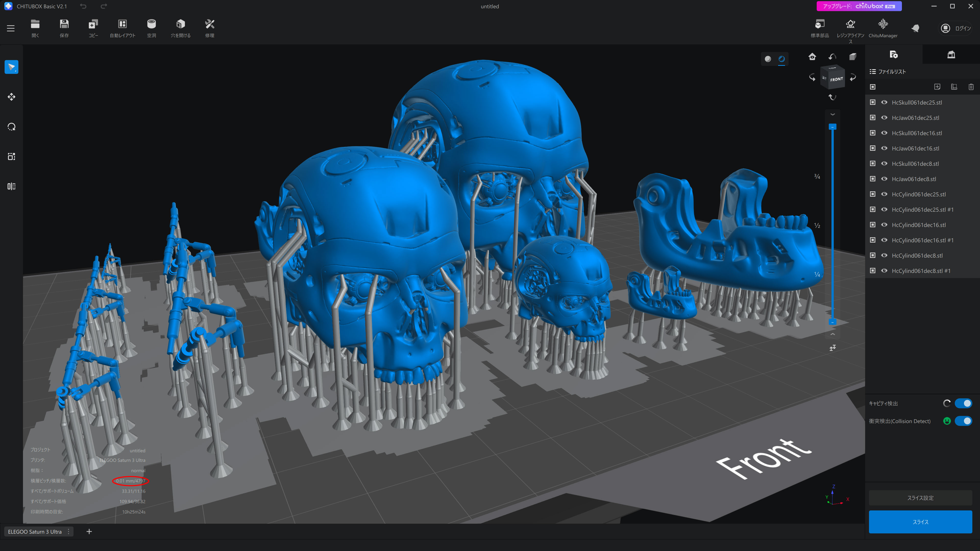Screen dimensions: 980x551
Task: Switch to the support settings panel tab
Action: pos(951,54)
